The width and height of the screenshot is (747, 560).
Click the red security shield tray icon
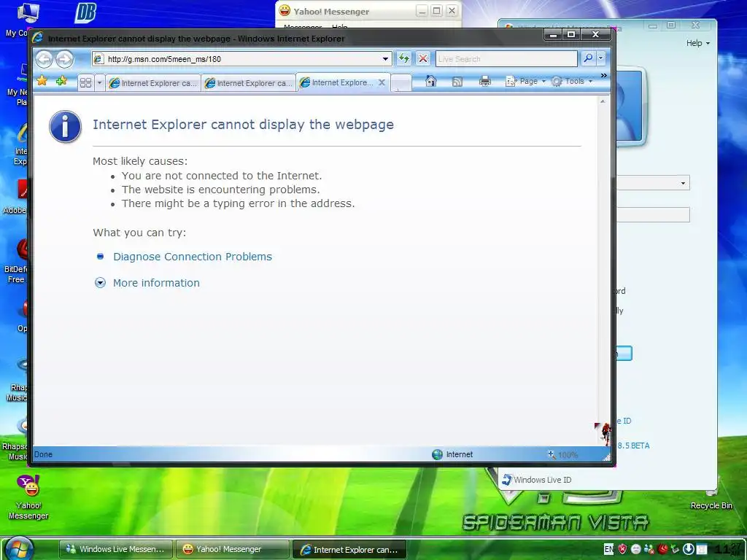[x=622, y=549]
